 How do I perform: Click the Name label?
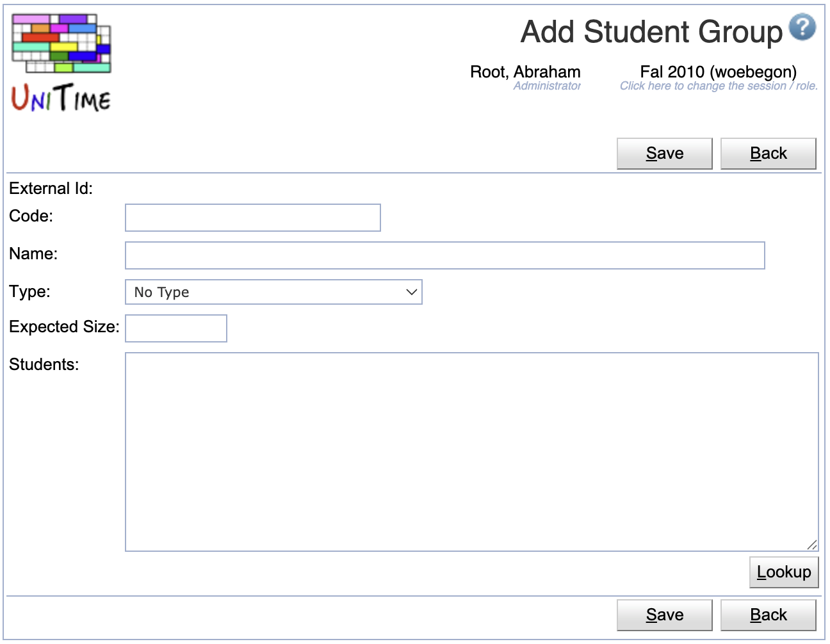coord(33,254)
